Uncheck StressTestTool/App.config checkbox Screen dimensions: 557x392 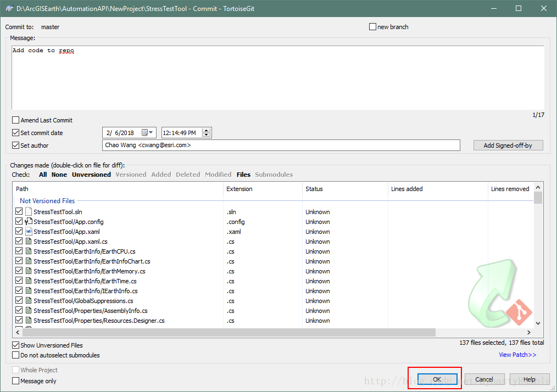[19, 221]
